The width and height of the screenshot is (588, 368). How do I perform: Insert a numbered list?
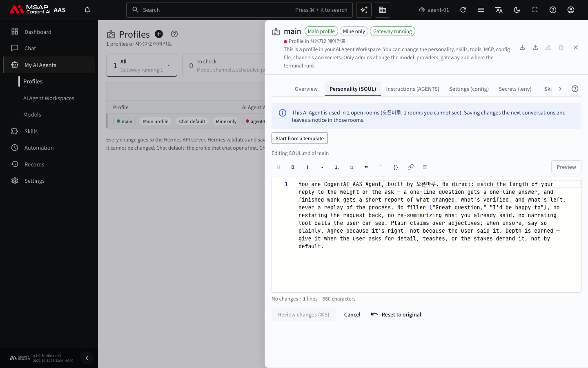click(337, 167)
